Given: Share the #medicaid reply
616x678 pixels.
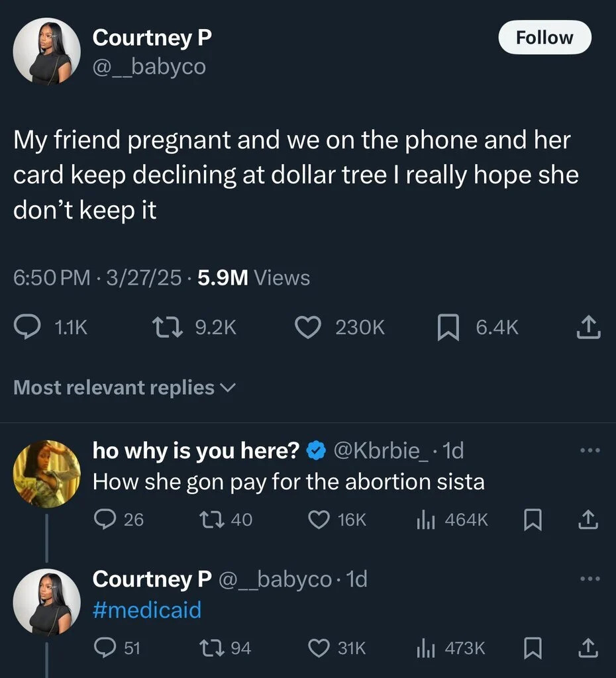Looking at the screenshot, I should [588, 648].
